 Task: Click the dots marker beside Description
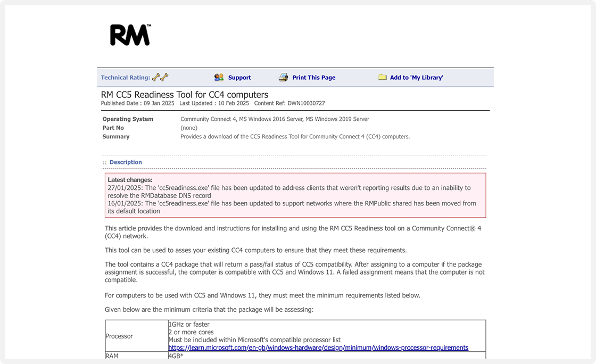click(x=105, y=162)
